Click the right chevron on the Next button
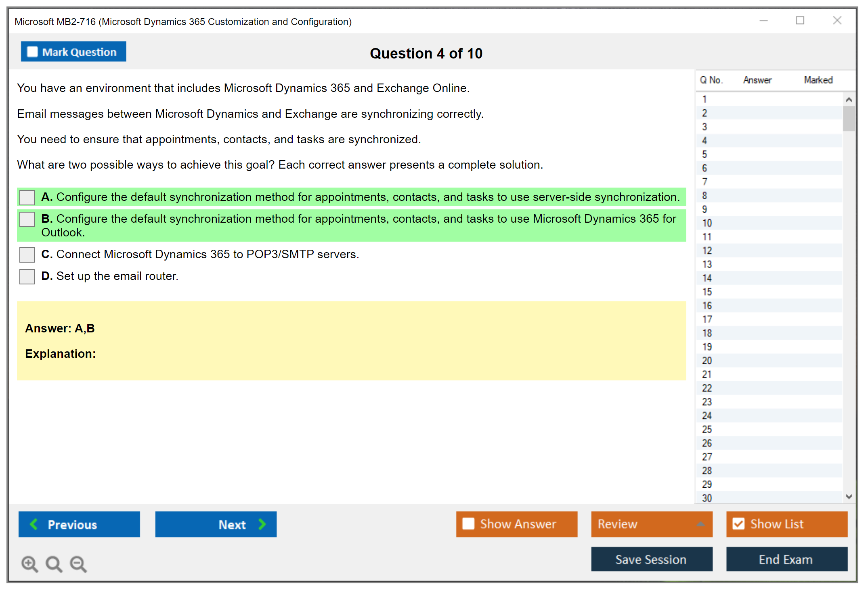 point(262,524)
